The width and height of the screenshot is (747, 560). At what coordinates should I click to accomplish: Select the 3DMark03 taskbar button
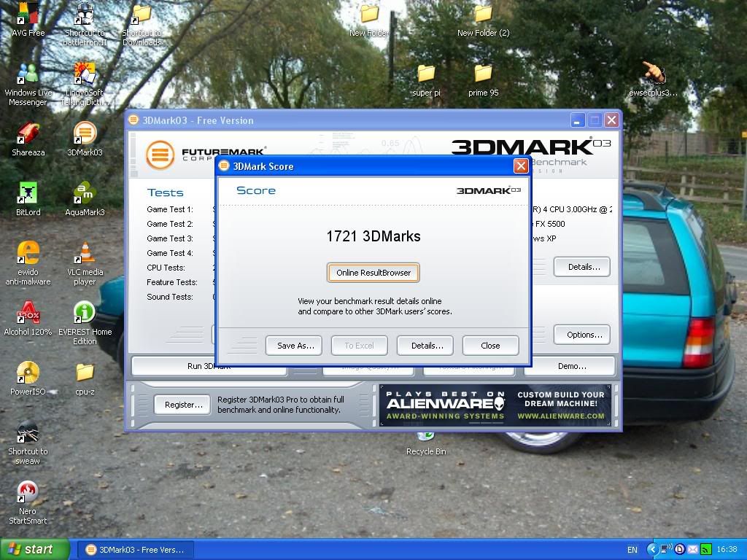135,549
